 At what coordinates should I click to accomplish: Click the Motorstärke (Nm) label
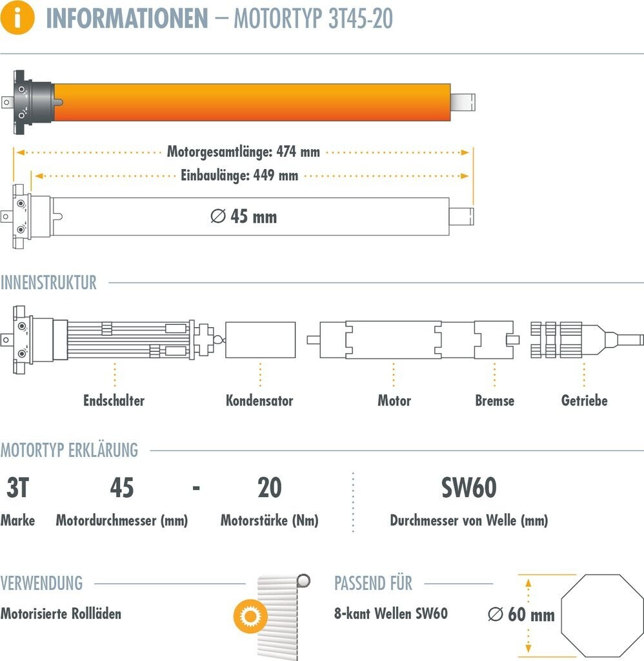[269, 520]
